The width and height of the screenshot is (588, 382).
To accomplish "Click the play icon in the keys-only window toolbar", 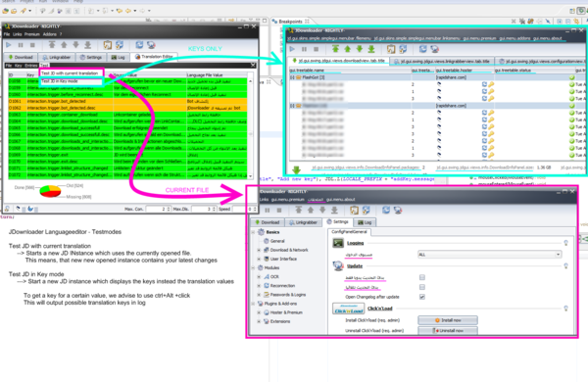I will pos(292,49).
